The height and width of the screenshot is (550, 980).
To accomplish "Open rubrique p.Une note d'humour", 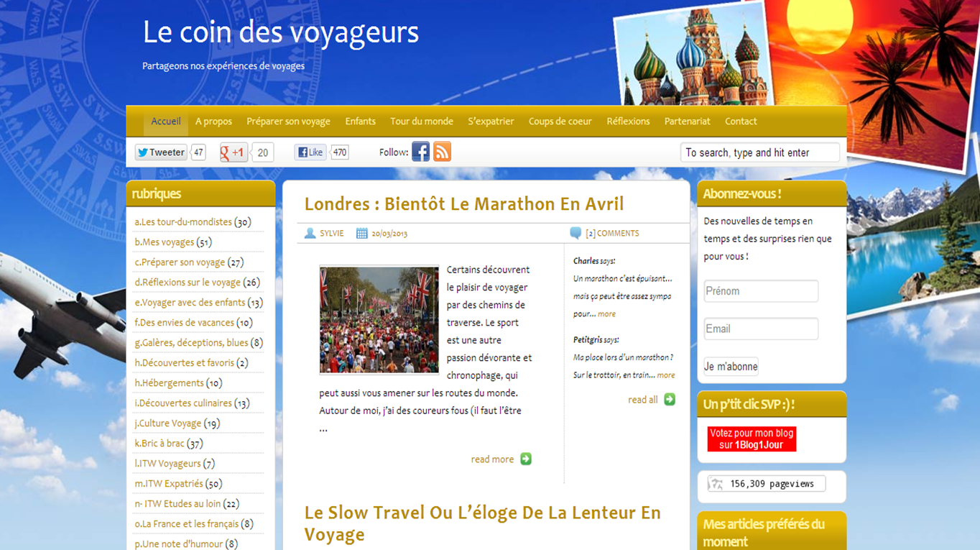I will (179, 544).
